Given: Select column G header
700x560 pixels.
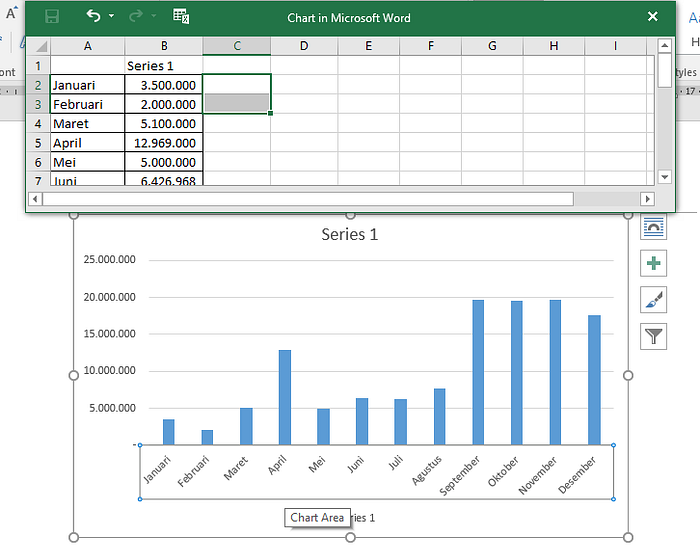Looking at the screenshot, I should [x=492, y=46].
